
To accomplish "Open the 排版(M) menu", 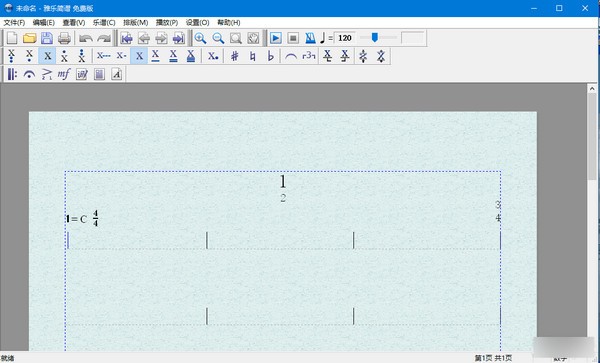I will click(135, 23).
